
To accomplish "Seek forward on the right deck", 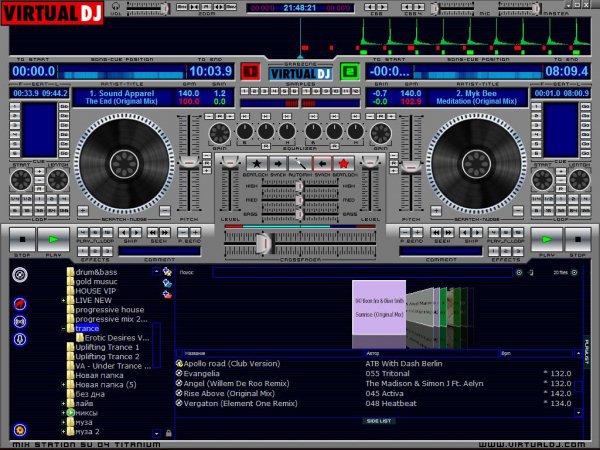I will (448, 232).
